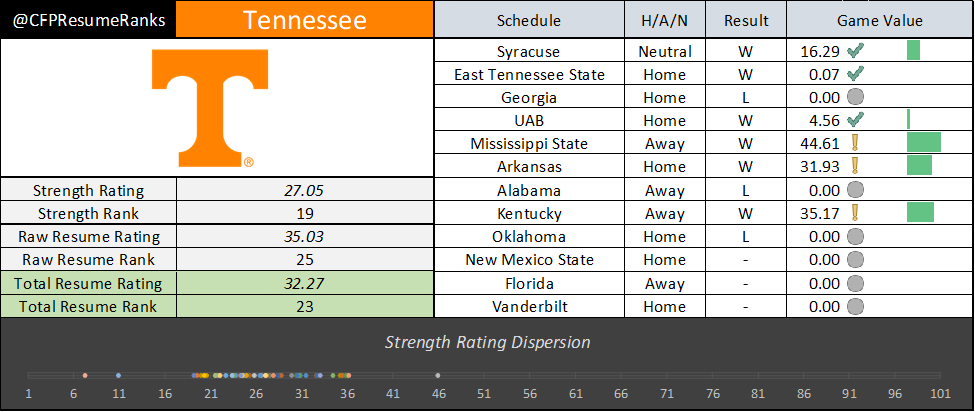Click the yellow exclamation icon for Kentucky
The width and height of the screenshot is (975, 412).
[855, 213]
